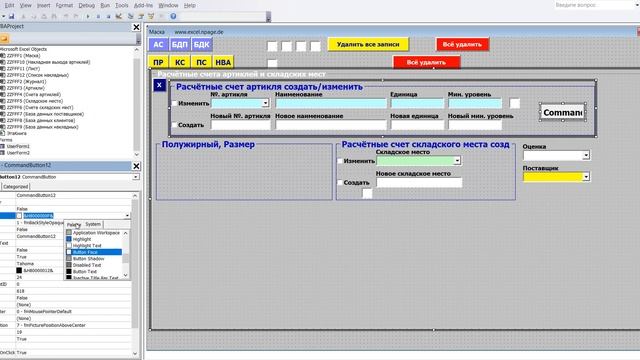
Task: Close the Project Explorer panel with X
Action: 136,27
